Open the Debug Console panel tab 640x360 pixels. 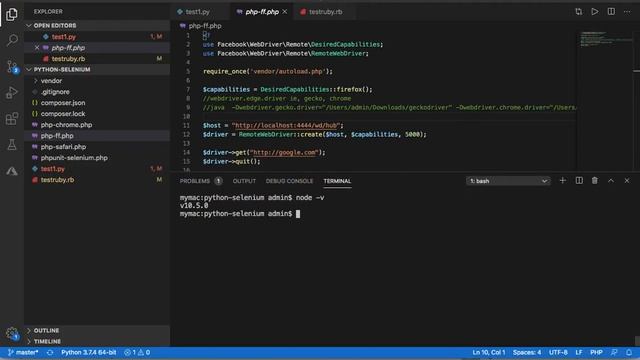(289, 181)
